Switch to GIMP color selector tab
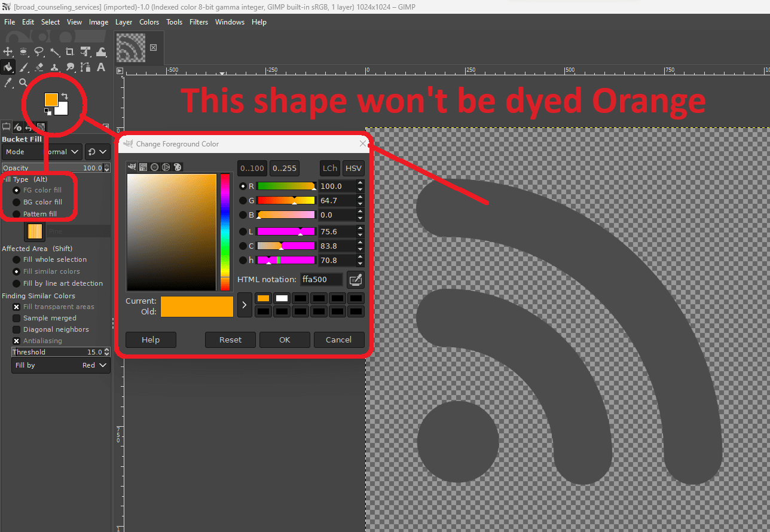The height and width of the screenshot is (532, 770). coord(132,167)
